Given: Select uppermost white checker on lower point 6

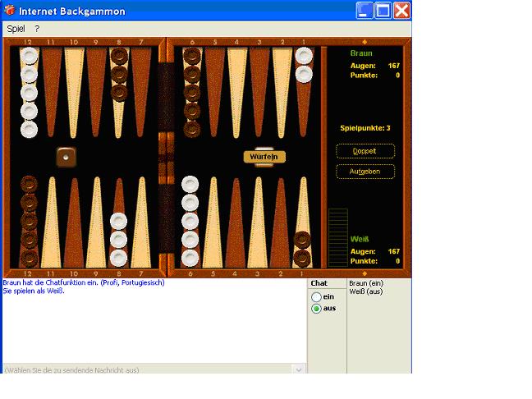Looking at the screenshot, I should [x=190, y=184].
